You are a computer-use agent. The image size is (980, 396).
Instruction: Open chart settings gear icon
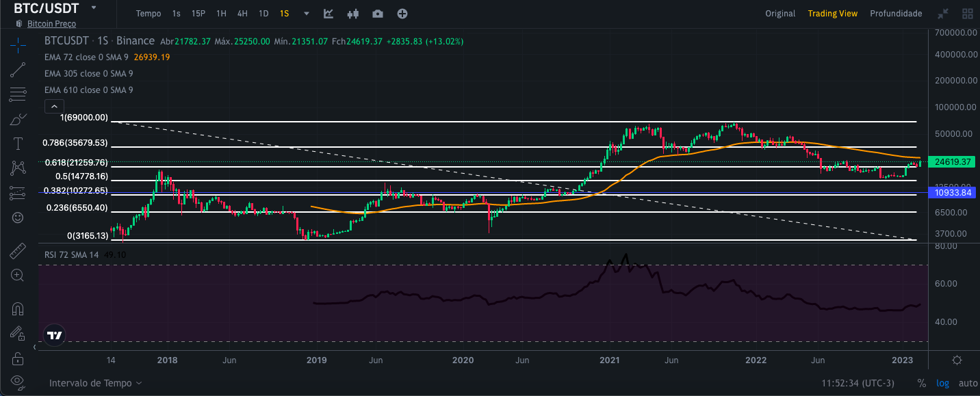(957, 360)
